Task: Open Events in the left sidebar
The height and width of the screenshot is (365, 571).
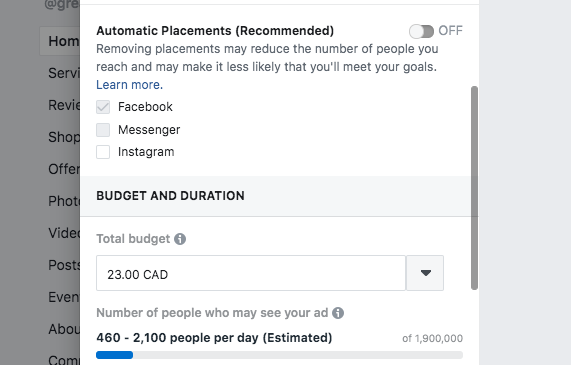Action: pos(64,297)
